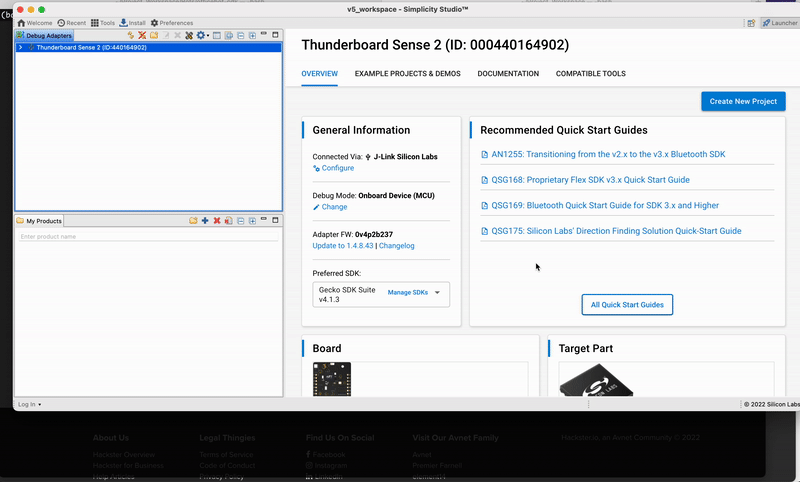Click the document icon beside QSG175

coord(485,231)
